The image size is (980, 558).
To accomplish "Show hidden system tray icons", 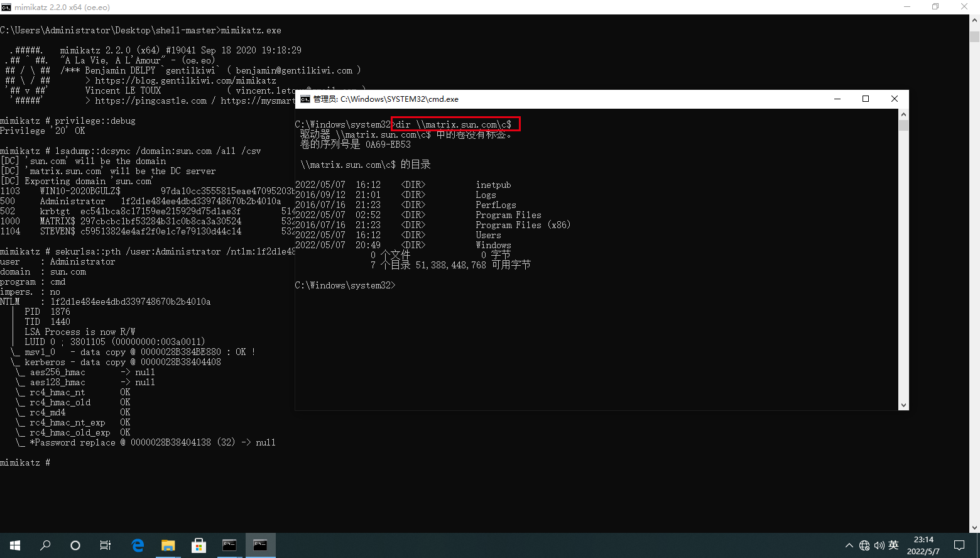I will click(x=849, y=545).
